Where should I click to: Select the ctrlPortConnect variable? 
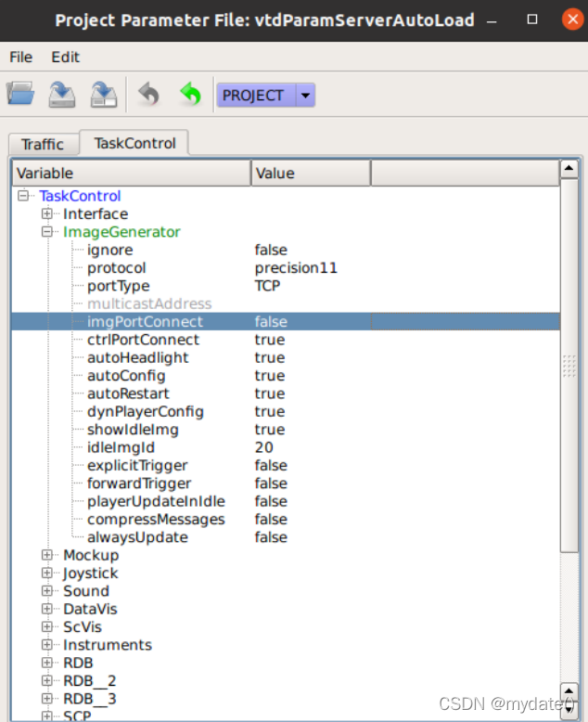coord(143,340)
